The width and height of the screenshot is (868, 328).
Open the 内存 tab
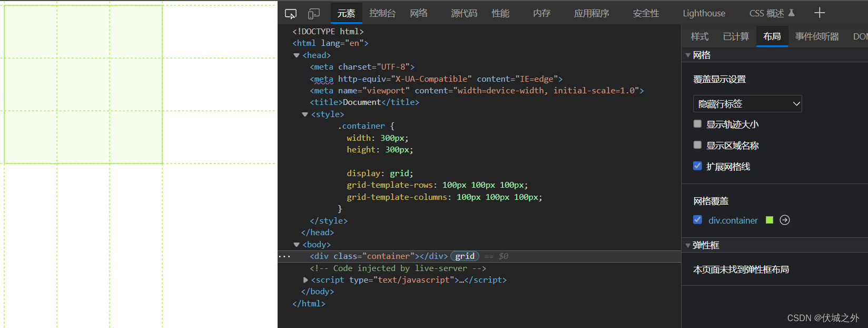point(541,13)
